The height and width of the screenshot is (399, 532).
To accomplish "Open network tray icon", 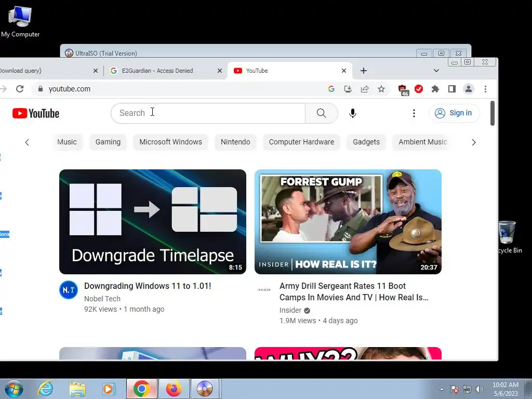I will click(x=467, y=389).
